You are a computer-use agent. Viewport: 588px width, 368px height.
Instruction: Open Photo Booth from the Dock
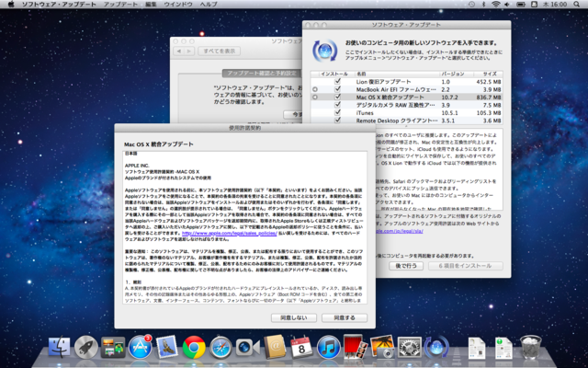click(x=356, y=347)
